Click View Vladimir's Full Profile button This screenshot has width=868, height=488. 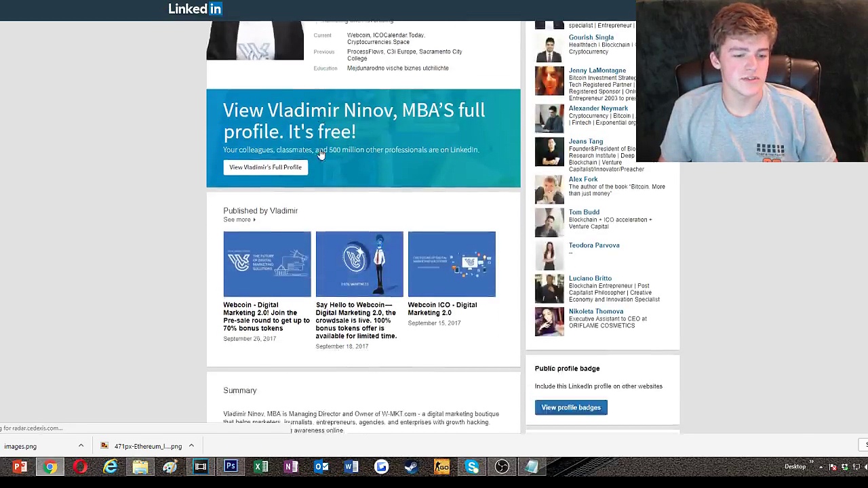[x=265, y=167]
